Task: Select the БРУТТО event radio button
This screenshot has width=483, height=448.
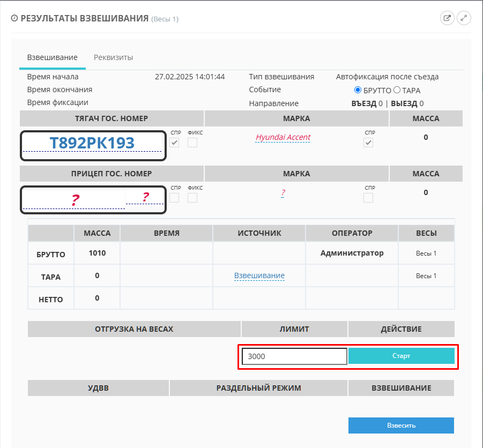Action: point(358,90)
